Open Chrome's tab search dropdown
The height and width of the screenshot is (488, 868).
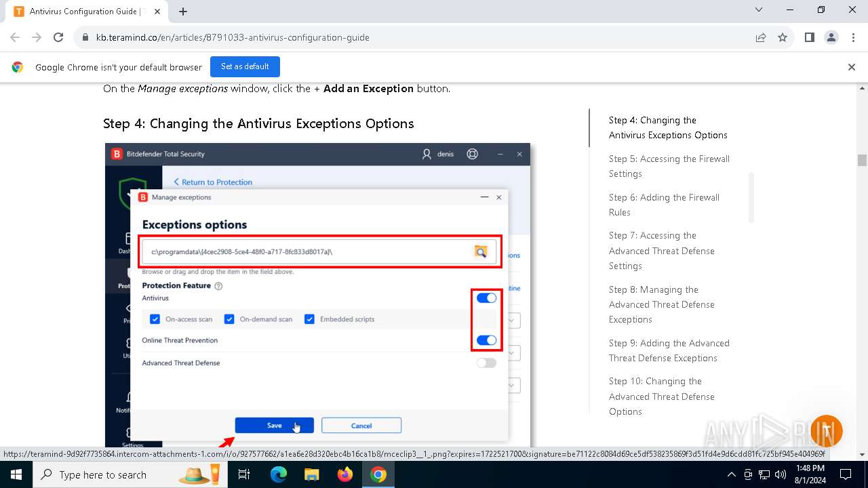click(759, 10)
